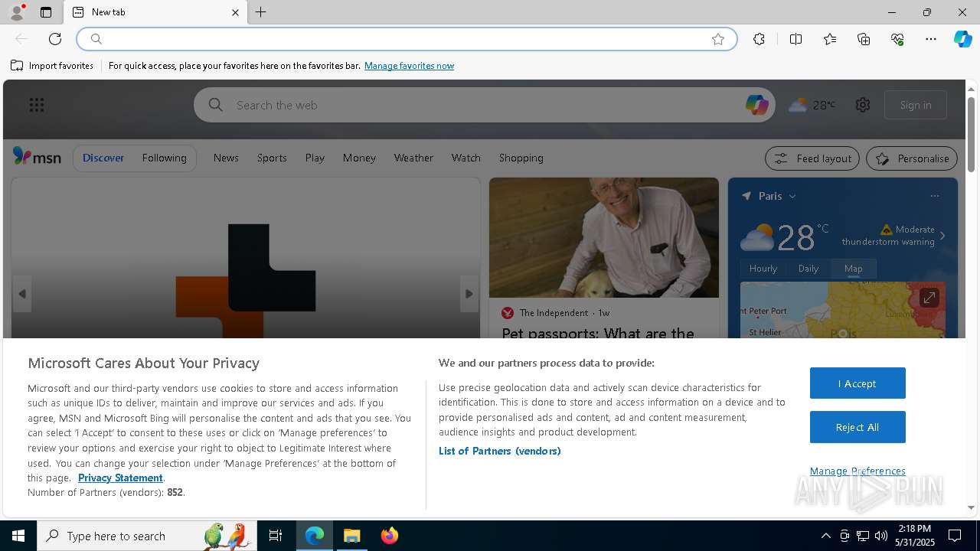Open the Extensions puzzle icon
Screen dimensions: 980x551
759,39
